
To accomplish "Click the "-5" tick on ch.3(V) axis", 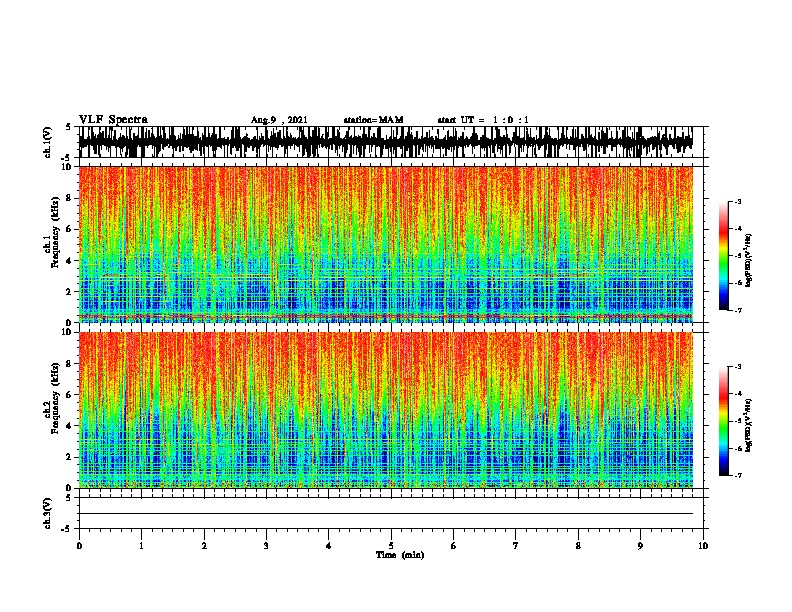I will (67, 529).
